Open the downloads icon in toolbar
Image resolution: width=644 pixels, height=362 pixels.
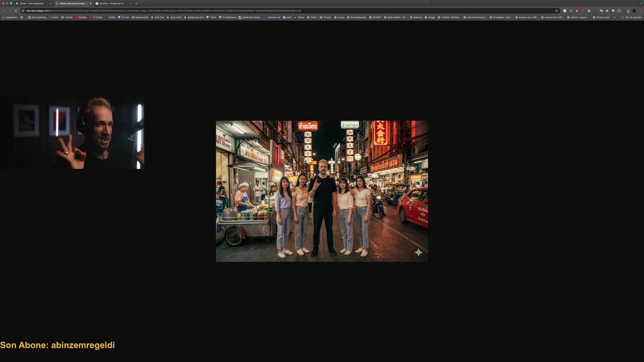coord(628,11)
